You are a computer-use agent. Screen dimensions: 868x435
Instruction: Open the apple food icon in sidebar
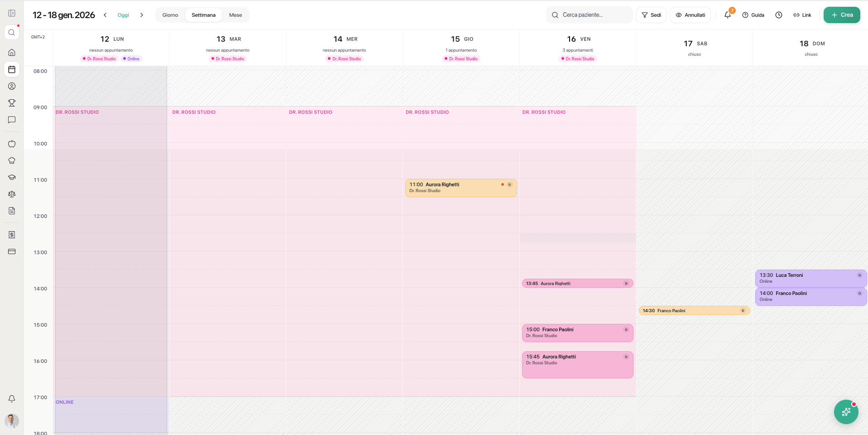pos(12,144)
